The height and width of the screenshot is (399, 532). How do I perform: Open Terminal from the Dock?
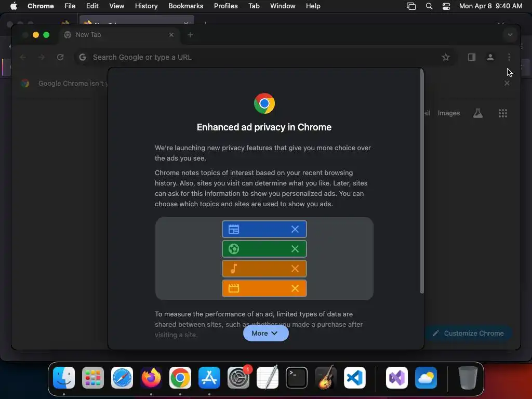coord(297,378)
